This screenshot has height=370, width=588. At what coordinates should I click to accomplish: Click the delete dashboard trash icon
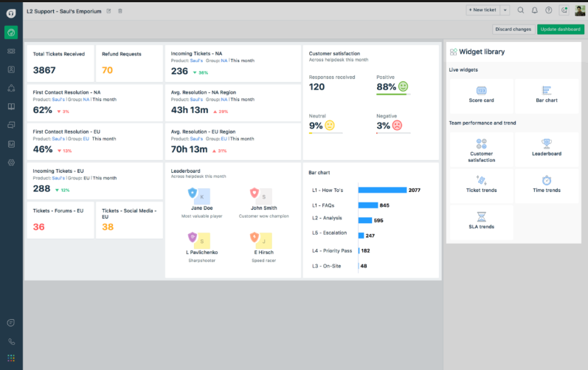point(120,11)
